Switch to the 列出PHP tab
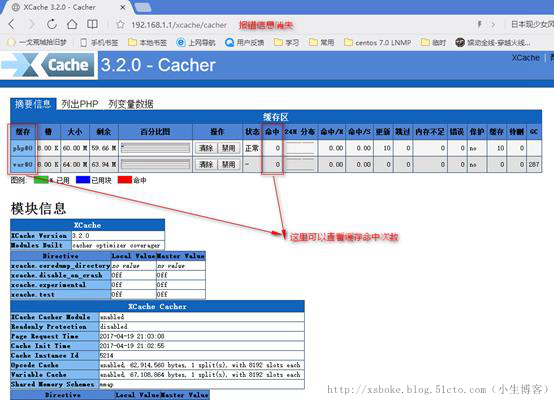Image resolution: width=554 pixels, height=400 pixels. coord(79,104)
